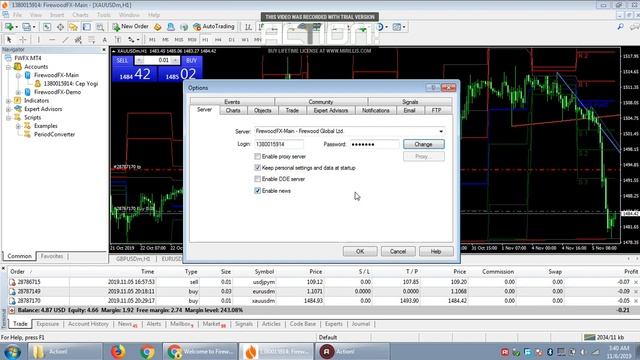640x360 pixels.
Task: Toggle the Data Window icon
Action: click(60, 27)
